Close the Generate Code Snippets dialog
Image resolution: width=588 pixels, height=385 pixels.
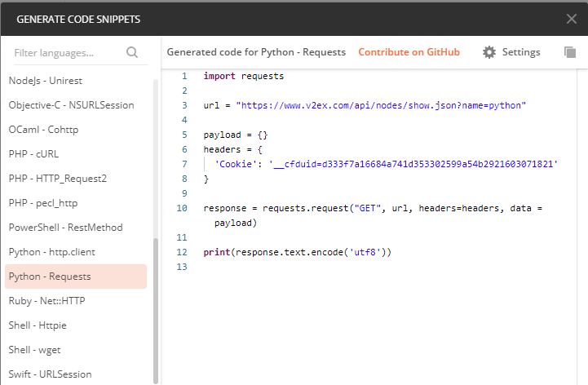(572, 19)
